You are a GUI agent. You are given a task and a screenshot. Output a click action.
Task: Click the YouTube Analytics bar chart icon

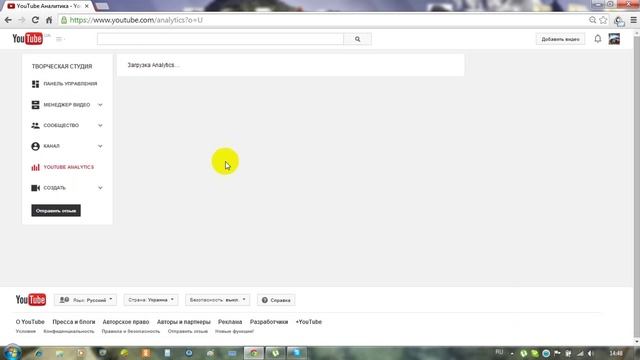point(36,167)
